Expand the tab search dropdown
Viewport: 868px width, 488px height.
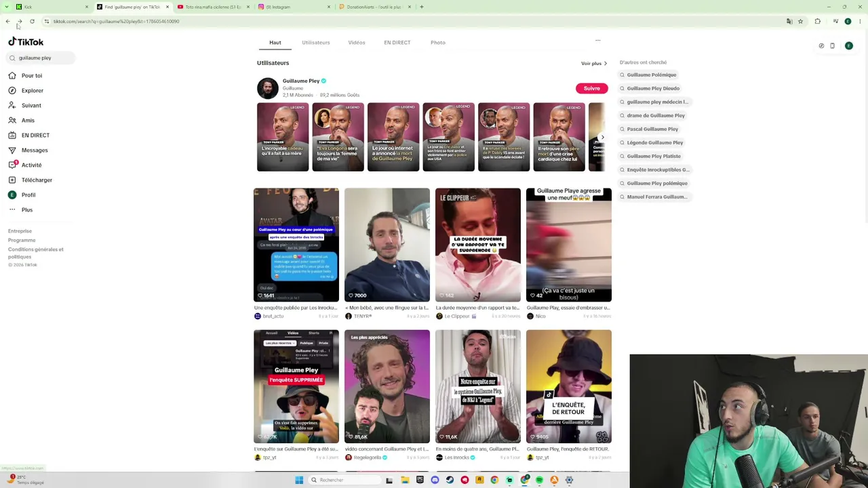click(7, 7)
